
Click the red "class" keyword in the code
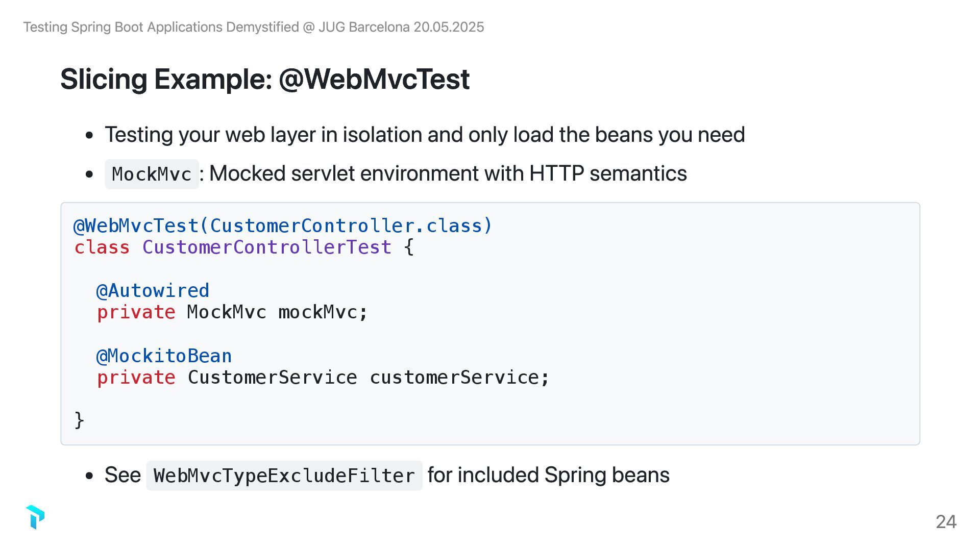(102, 247)
